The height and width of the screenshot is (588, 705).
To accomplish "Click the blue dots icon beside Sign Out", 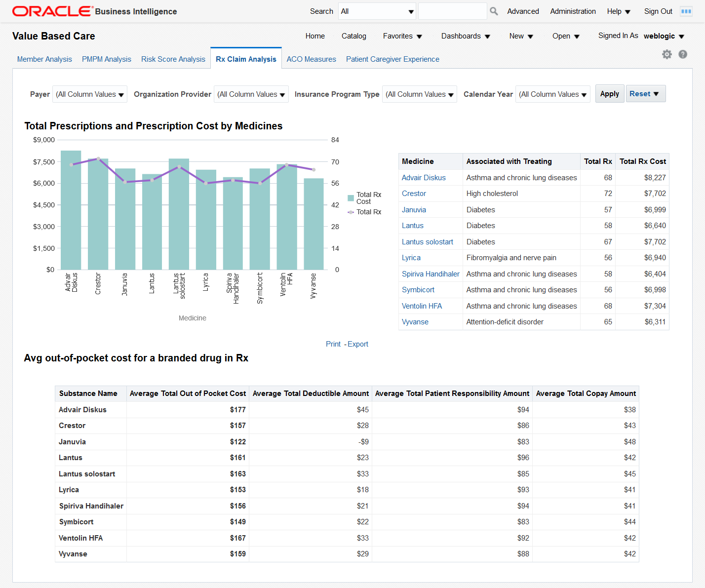I will [686, 11].
